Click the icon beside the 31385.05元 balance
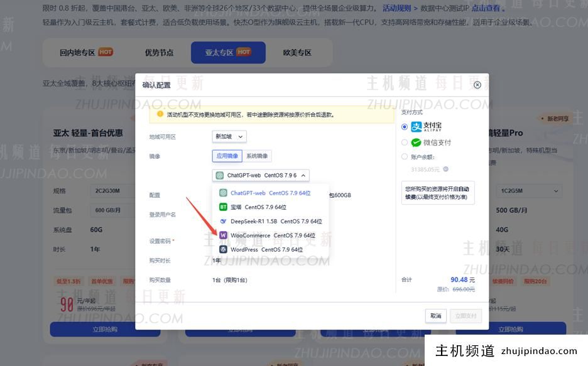Screen dimensions: 588x366 point(445,169)
